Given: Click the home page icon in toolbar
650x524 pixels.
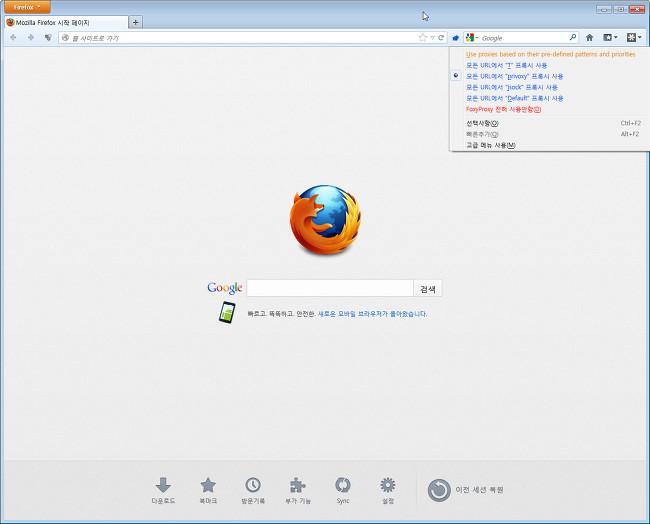Looking at the screenshot, I should (589, 37).
